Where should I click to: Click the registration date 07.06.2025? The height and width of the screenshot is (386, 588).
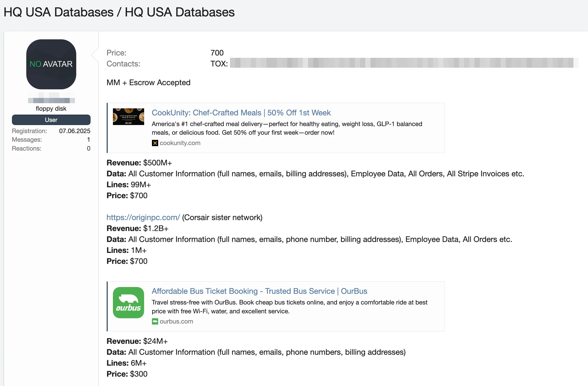click(x=75, y=131)
